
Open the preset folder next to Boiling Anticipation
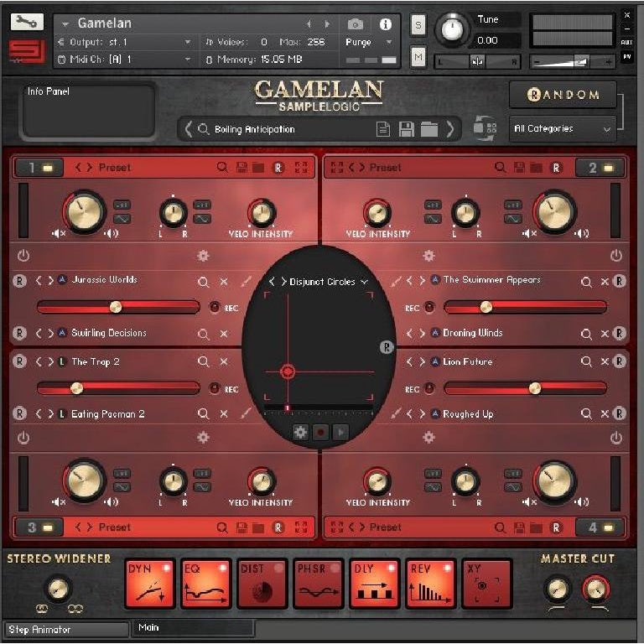pos(428,129)
